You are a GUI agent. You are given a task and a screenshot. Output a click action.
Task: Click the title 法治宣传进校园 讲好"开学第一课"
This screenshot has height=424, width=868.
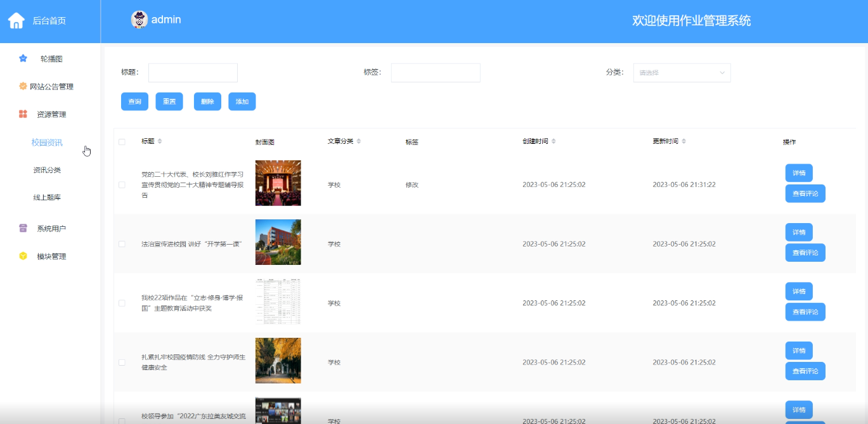(x=191, y=244)
